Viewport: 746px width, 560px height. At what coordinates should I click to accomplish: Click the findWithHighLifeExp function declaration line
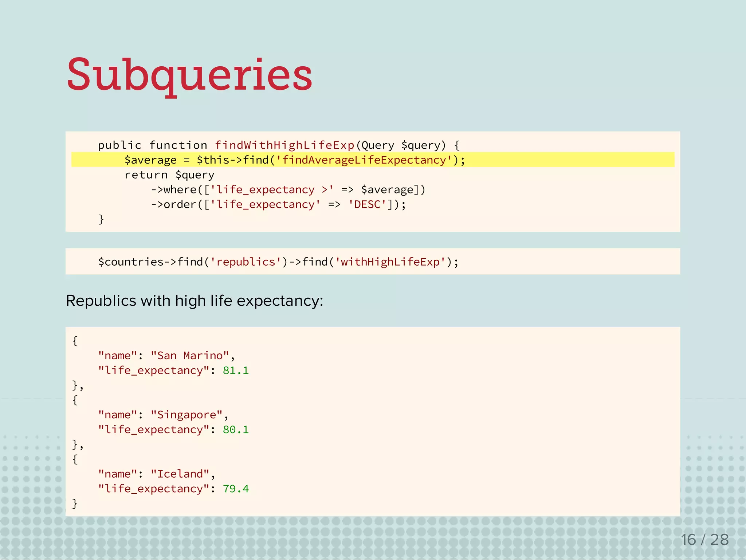279,145
